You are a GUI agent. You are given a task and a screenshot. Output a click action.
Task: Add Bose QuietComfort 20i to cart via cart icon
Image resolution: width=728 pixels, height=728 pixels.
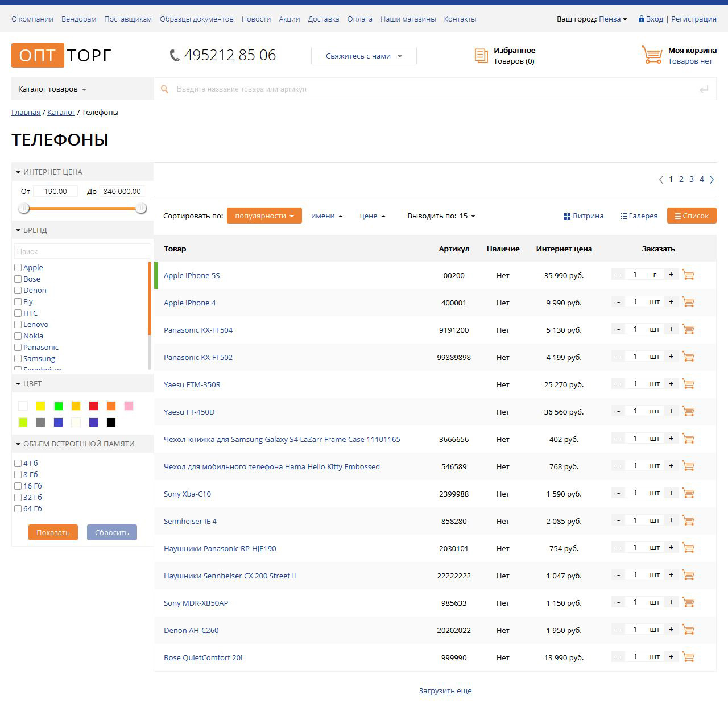(688, 657)
